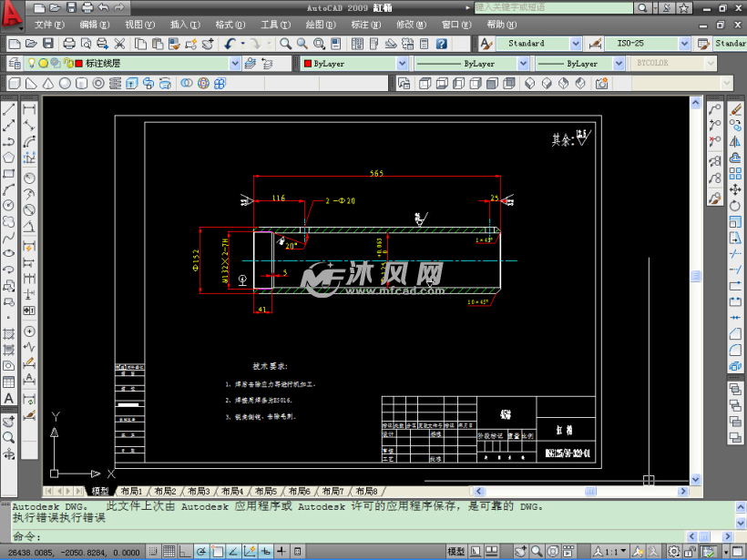
Task: Click the 模型 button in status bar
Action: tap(456, 552)
